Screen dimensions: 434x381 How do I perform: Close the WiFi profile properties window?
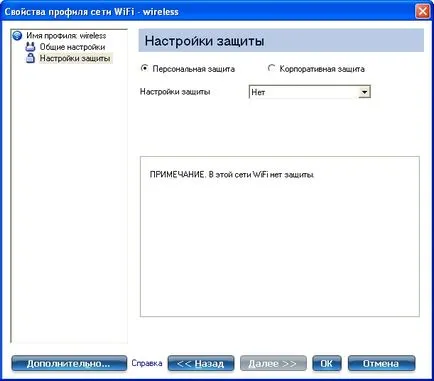423,12
